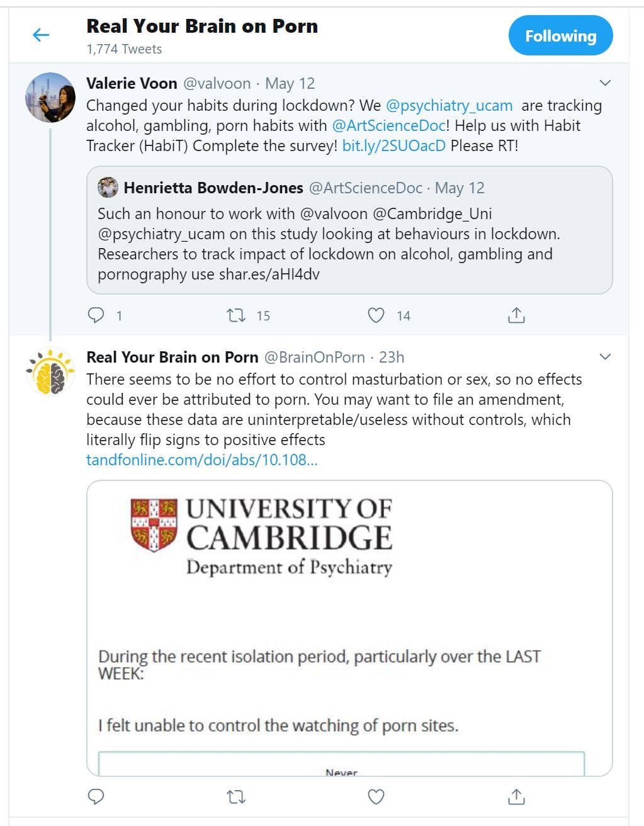This screenshot has width=644, height=826.
Task: Like the BrainOnPorn tweet
Action: (376, 796)
